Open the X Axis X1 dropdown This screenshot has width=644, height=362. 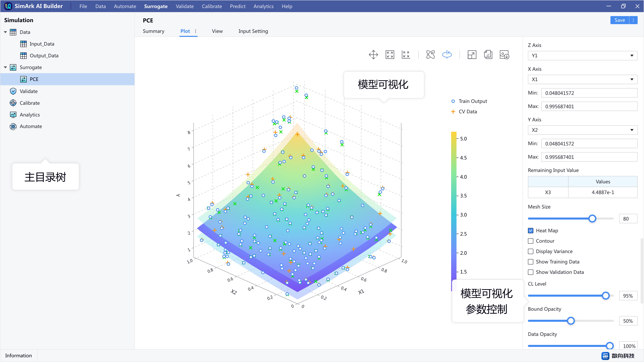point(582,79)
